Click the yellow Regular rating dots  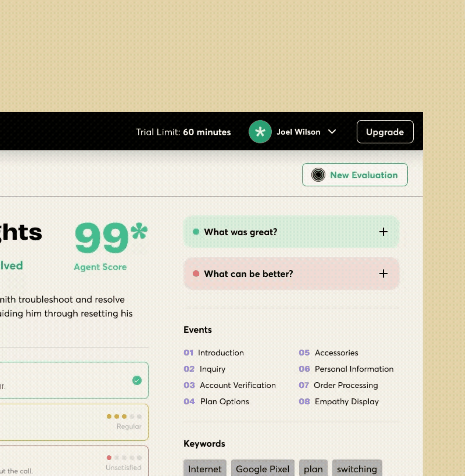click(124, 416)
